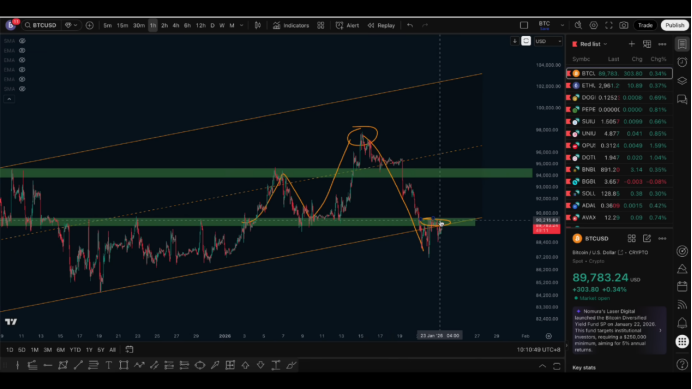Toggle visibility of topmost SMA indicator
The width and height of the screenshot is (692, 389).
22,41
